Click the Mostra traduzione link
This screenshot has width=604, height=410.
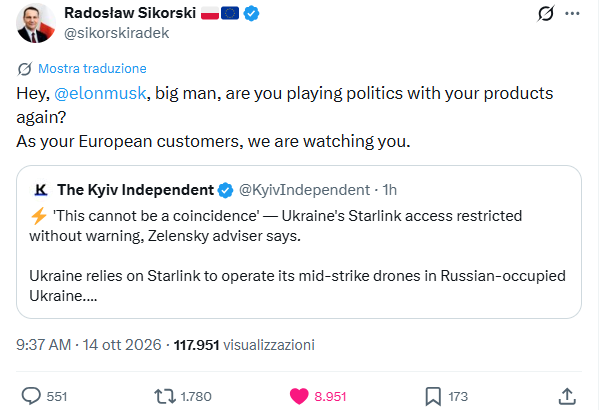[x=92, y=69]
